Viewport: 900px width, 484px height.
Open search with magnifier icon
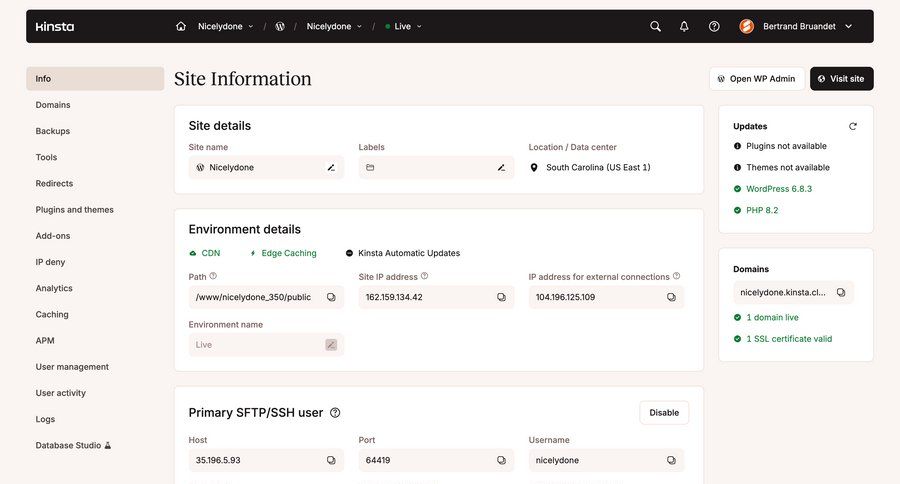pyautogui.click(x=655, y=26)
